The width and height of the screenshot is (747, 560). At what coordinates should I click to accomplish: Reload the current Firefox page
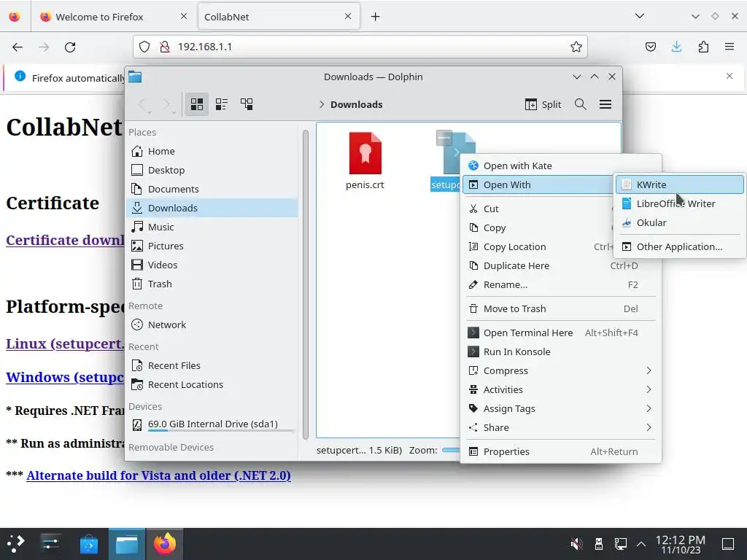coord(70,47)
